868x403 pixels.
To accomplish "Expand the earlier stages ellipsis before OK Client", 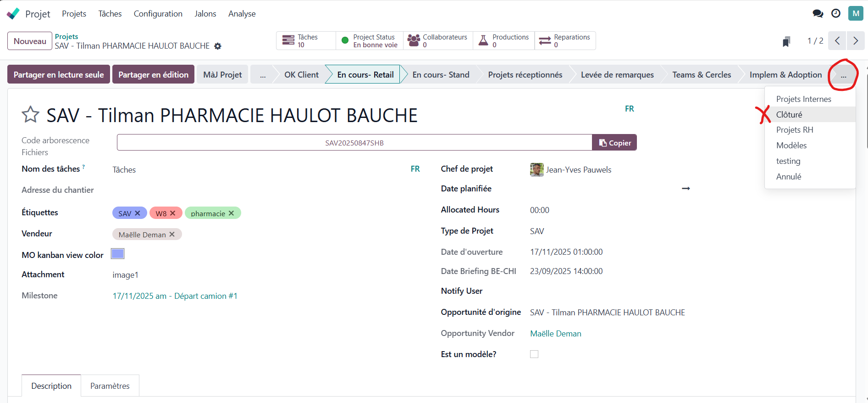I will click(x=263, y=75).
